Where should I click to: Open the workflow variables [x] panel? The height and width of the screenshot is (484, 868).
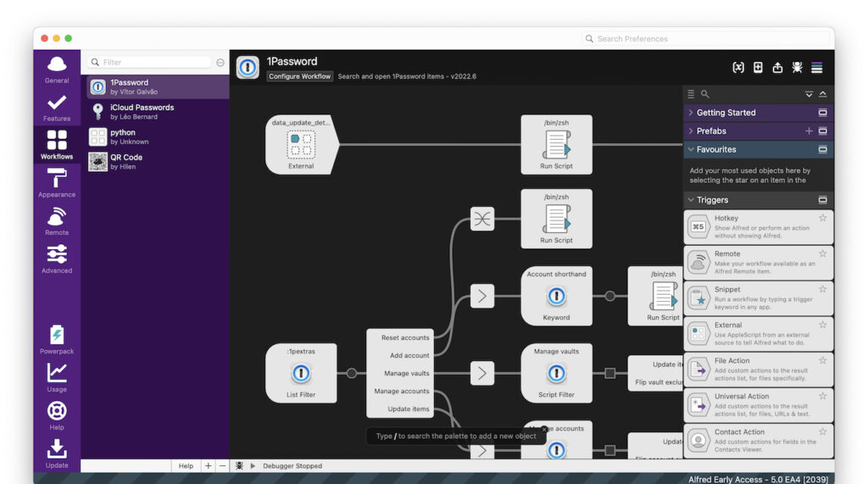click(738, 68)
